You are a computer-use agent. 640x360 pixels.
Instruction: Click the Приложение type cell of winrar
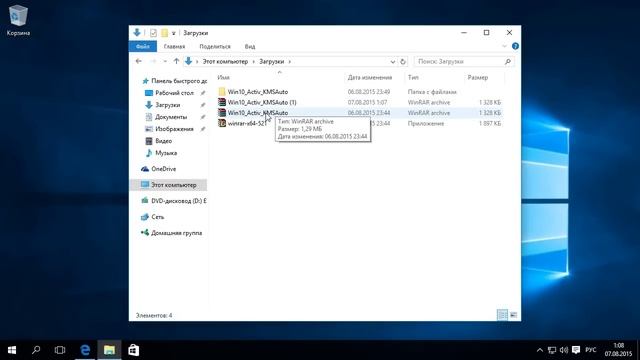426,123
